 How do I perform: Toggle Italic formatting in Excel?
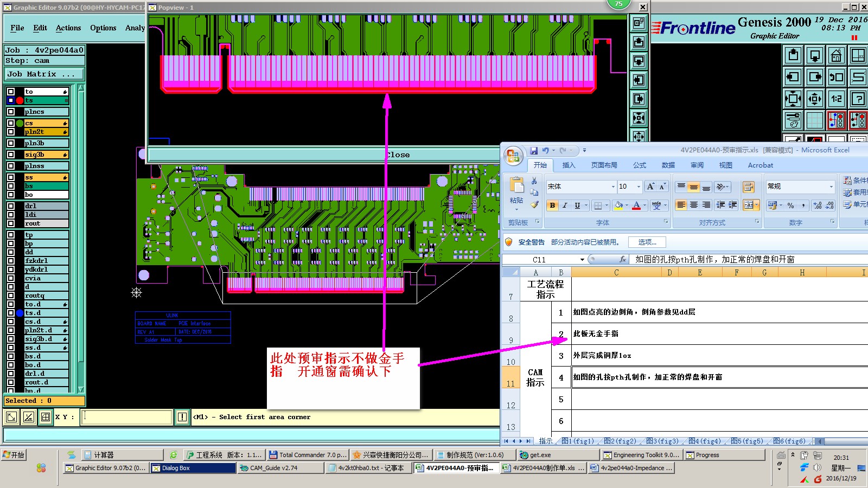point(565,206)
